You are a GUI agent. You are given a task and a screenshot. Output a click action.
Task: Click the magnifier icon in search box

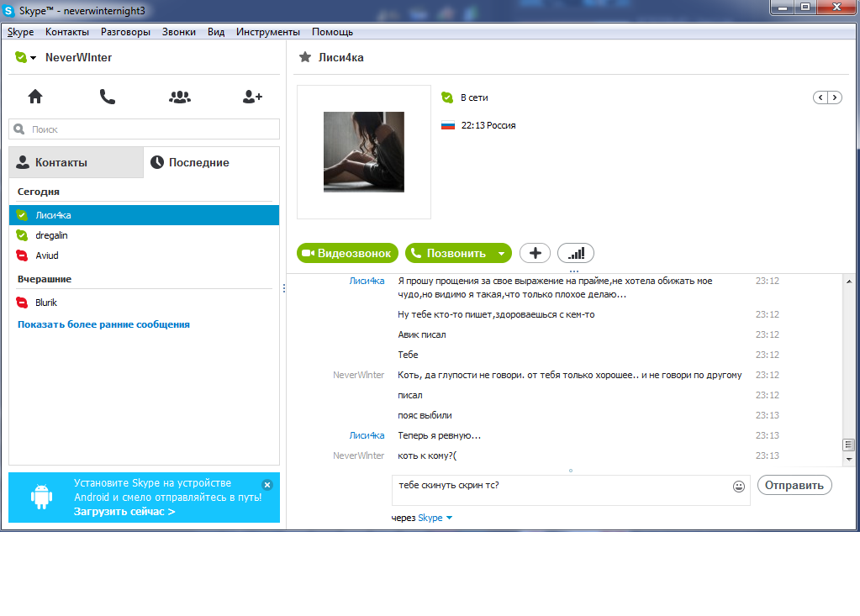point(19,129)
